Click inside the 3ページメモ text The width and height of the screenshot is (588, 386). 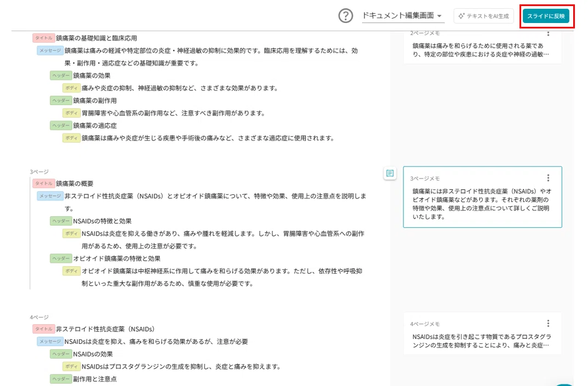tap(481, 204)
